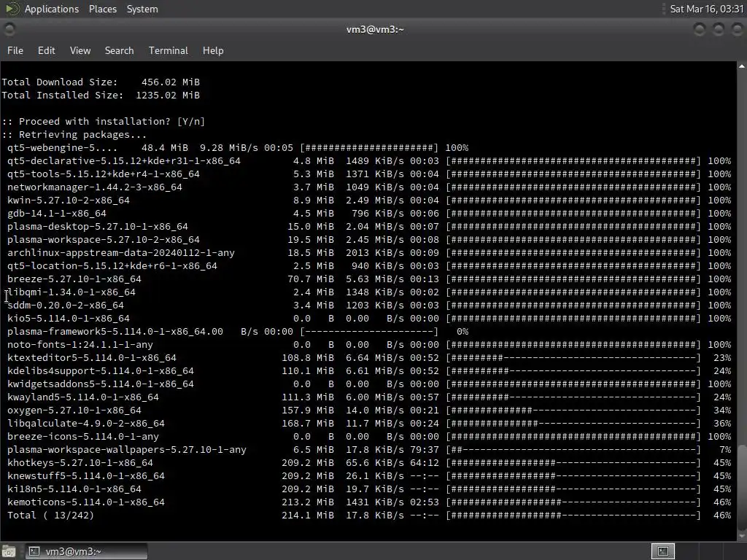Screen dimensions: 747x560
Task: Open the System menu in top panel
Action: pos(142,9)
